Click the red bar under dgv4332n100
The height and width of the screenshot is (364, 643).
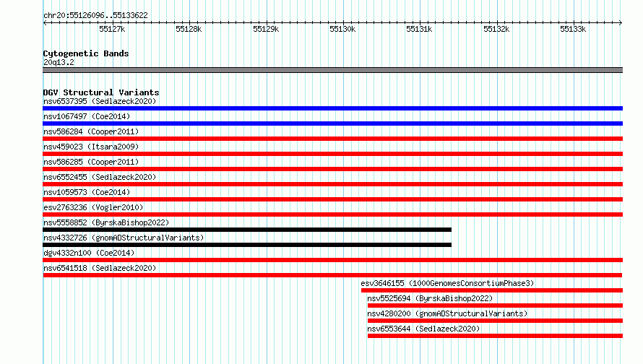click(x=332, y=260)
